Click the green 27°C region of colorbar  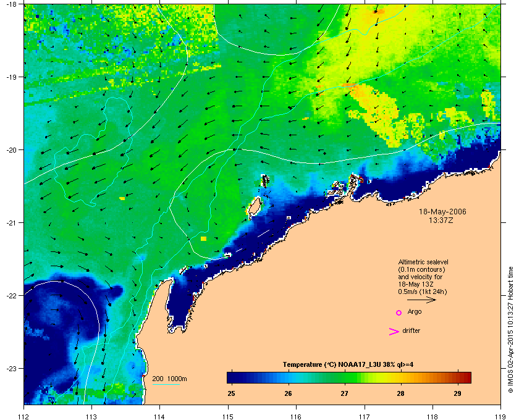(345, 377)
